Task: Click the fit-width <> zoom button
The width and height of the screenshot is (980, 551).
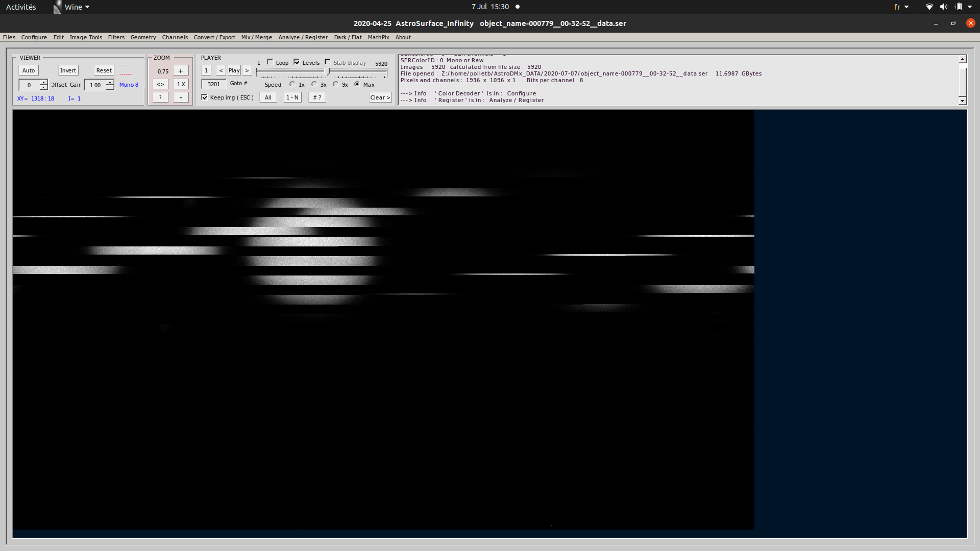Action: 160,84
